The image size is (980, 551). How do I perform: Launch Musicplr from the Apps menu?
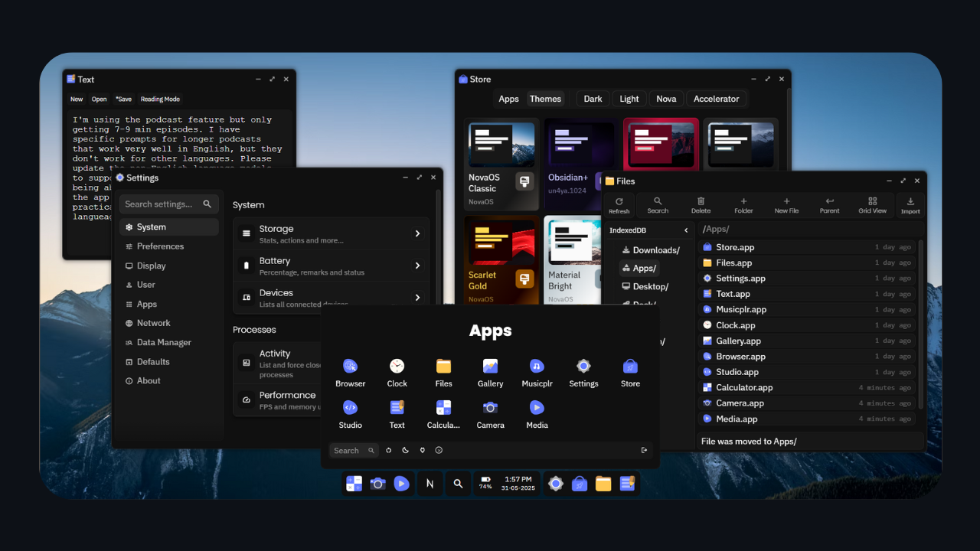coord(537,373)
